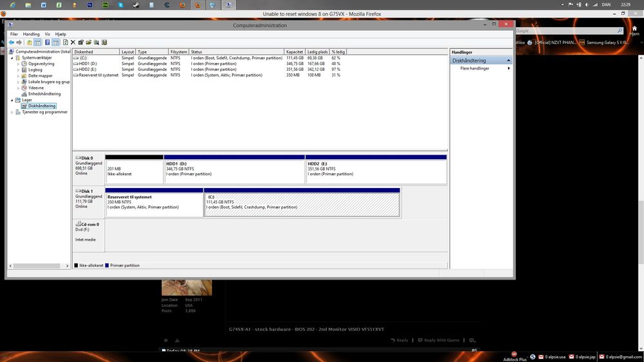Viewport: 644px width, 362px height.
Task: Click the volume speaker tray icon
Action: pyautogui.click(x=587, y=5)
